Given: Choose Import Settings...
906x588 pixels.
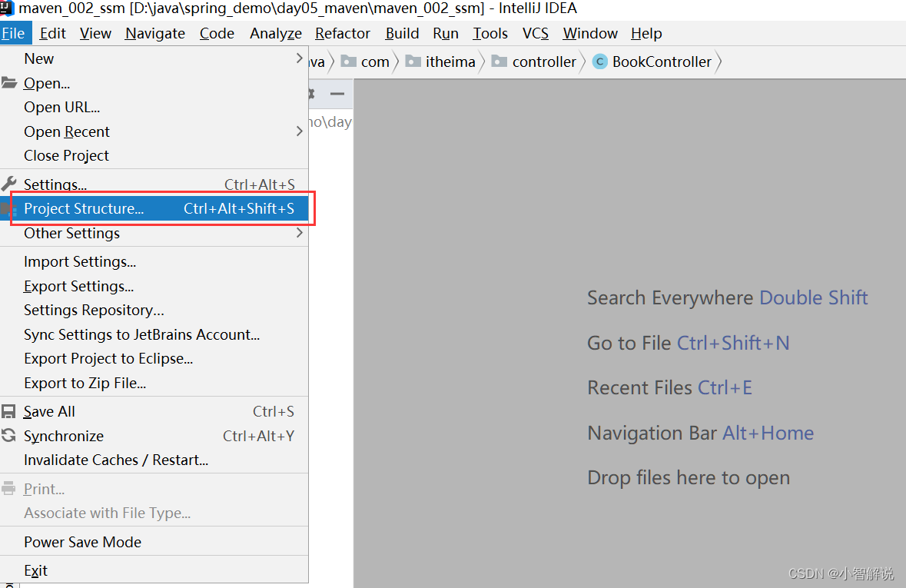Looking at the screenshot, I should (x=154, y=261).
